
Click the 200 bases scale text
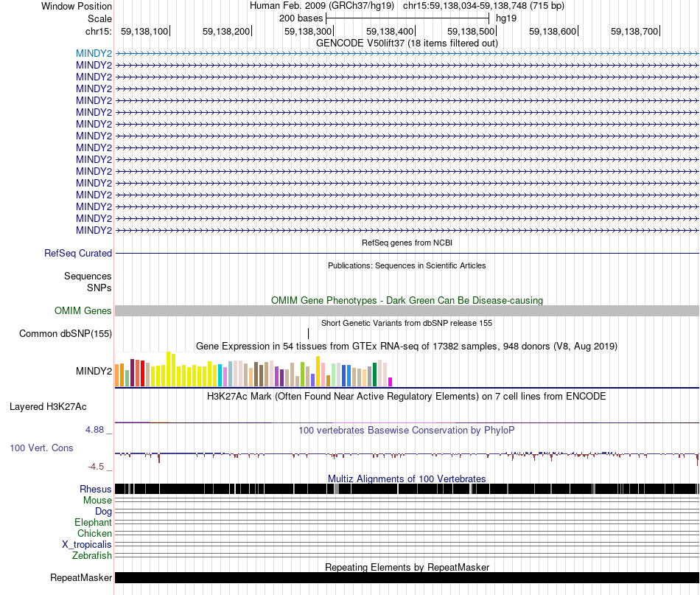pos(301,18)
